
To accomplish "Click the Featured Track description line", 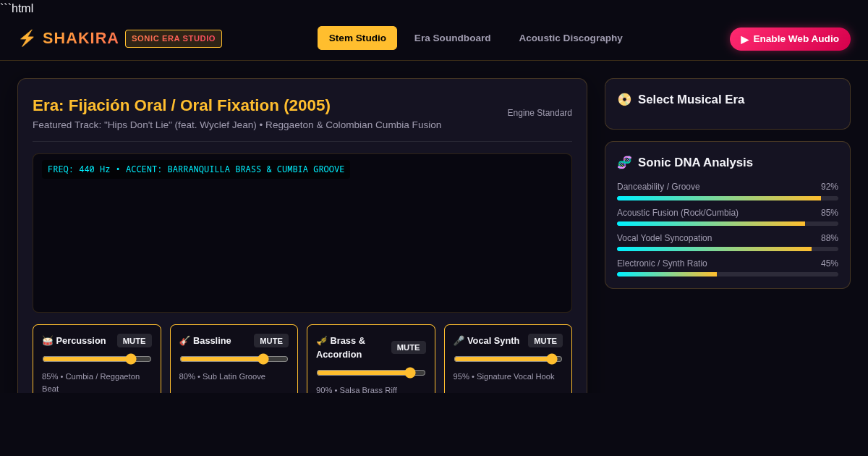I will [237, 125].
